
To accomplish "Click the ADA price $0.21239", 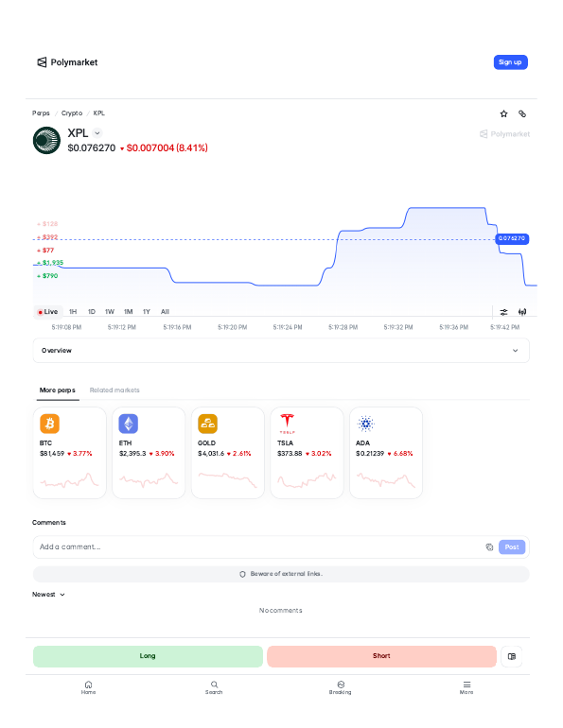I will click(370, 454).
